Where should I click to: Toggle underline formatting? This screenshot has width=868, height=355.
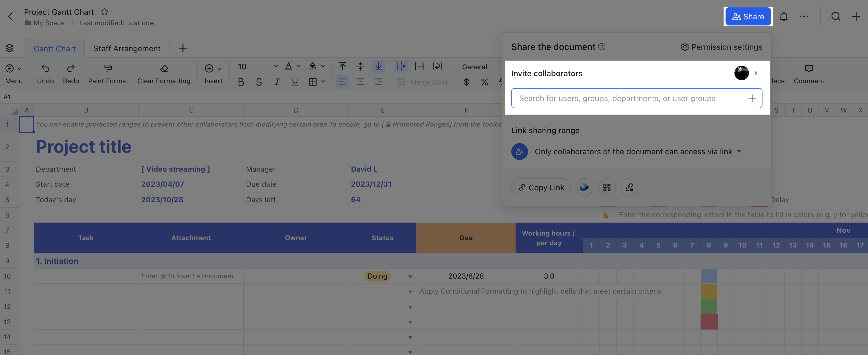[x=295, y=82]
